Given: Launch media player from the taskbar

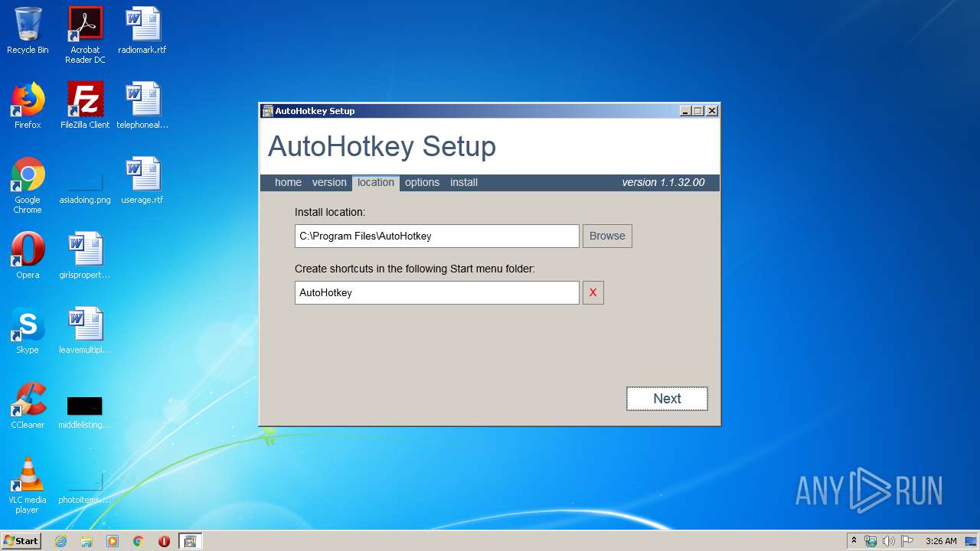Looking at the screenshot, I should [x=113, y=541].
